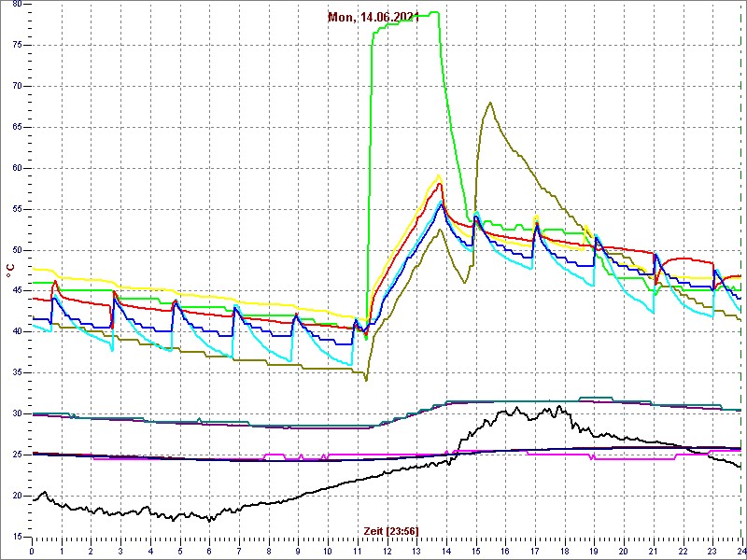This screenshot has width=747, height=560.
Task: Click the 70 label on the temperature axis
Action: pos(18,86)
